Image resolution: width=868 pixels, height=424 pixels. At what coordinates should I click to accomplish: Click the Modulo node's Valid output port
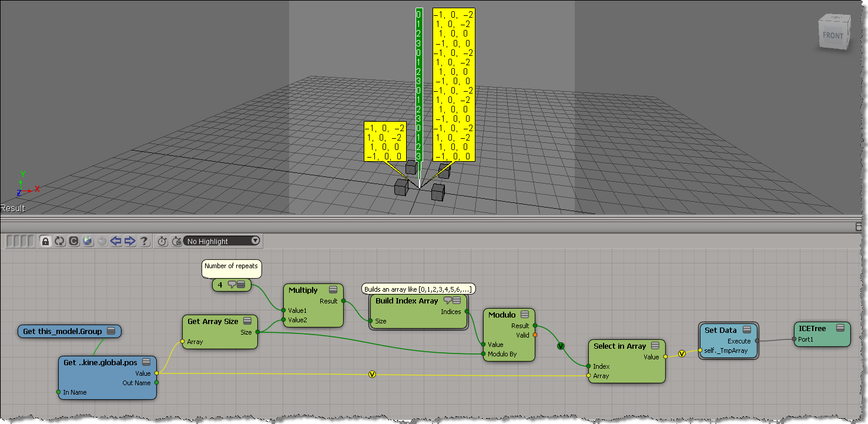pyautogui.click(x=535, y=335)
